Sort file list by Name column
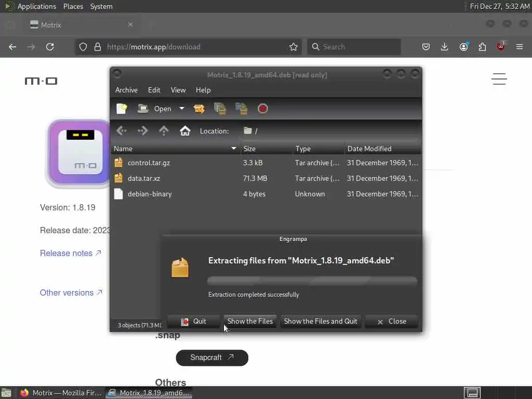This screenshot has height=399, width=532. [175, 149]
